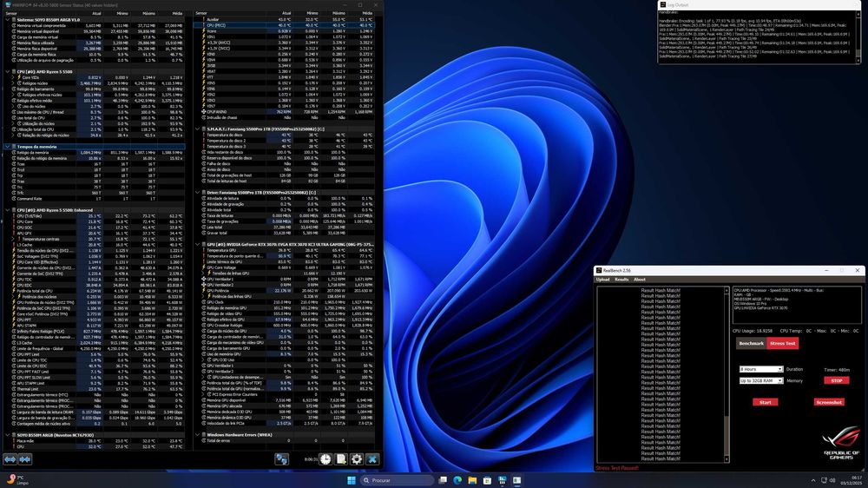Click the HWiNFO expand columns arrows icon
Image resolution: width=868 pixels, height=488 pixels.
[10, 459]
